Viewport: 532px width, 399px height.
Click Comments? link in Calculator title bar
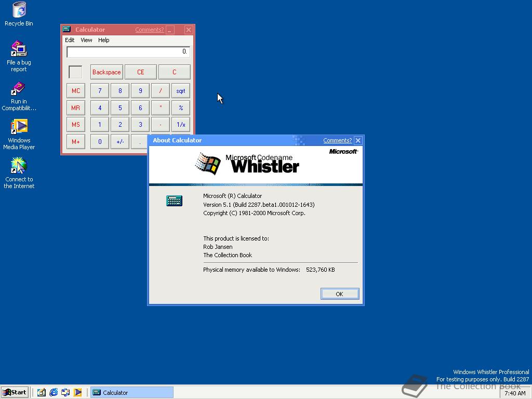(149, 30)
